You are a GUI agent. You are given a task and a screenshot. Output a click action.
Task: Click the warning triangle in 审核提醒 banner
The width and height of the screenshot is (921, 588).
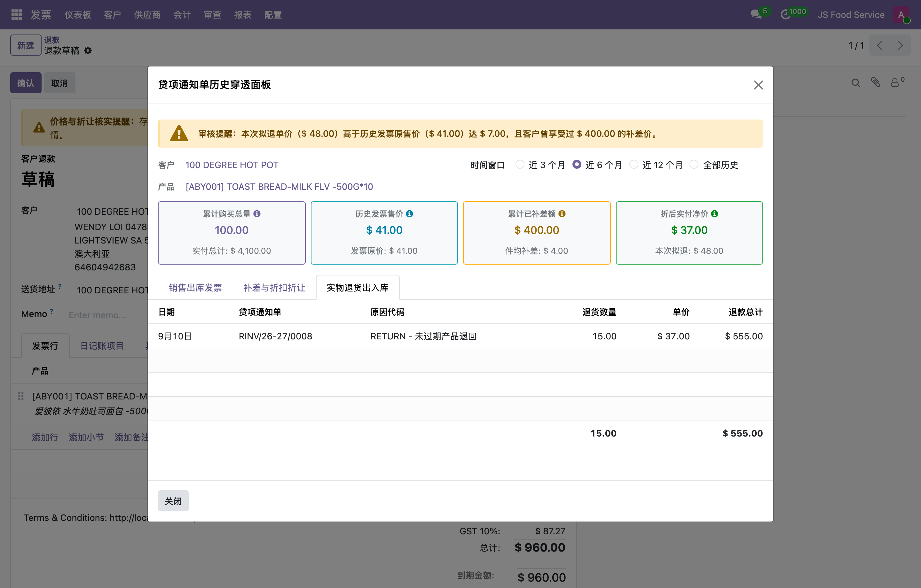coord(179,134)
